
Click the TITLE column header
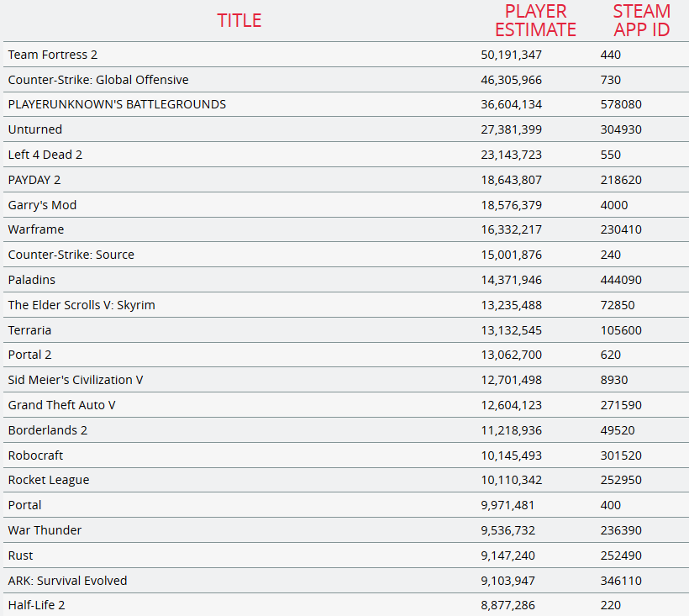pyautogui.click(x=239, y=21)
